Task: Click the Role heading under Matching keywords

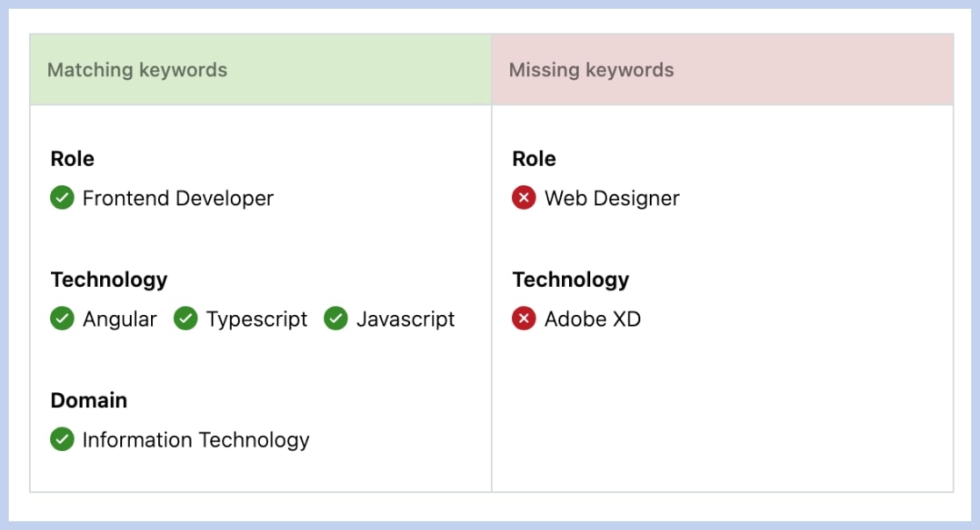Action: coord(72,159)
